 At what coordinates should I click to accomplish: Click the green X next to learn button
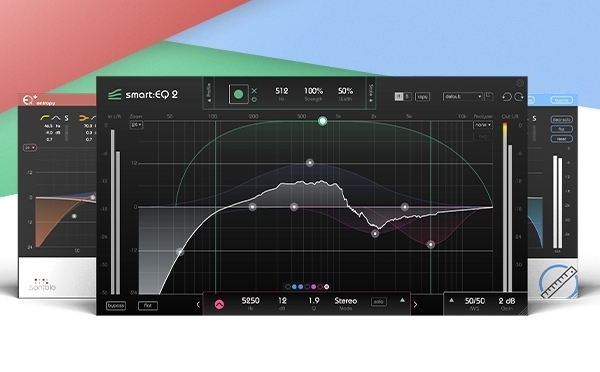pyautogui.click(x=254, y=91)
